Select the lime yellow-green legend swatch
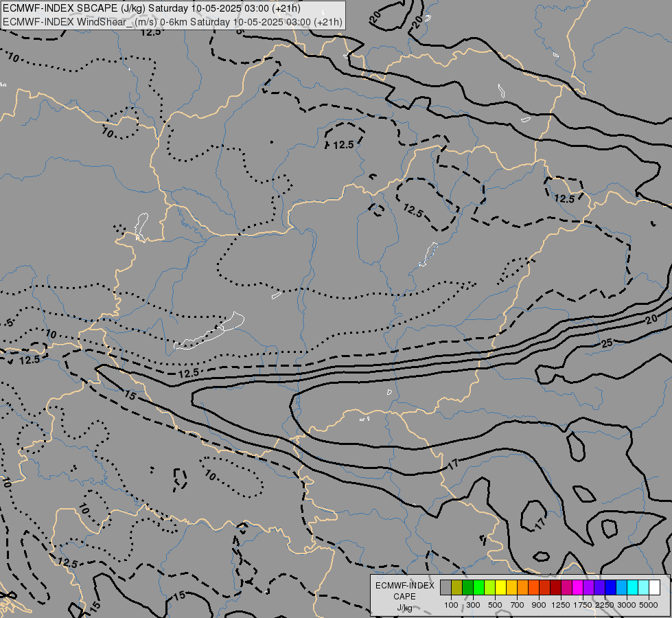The height and width of the screenshot is (618, 672). pos(490,588)
